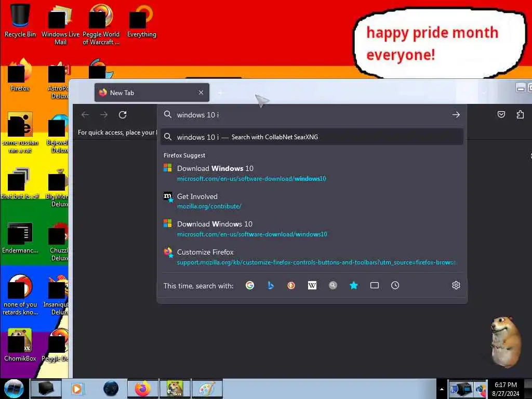The width and height of the screenshot is (532, 399).
Task: Open the Get Involved mozilla.org suggestion
Action: tap(312, 201)
